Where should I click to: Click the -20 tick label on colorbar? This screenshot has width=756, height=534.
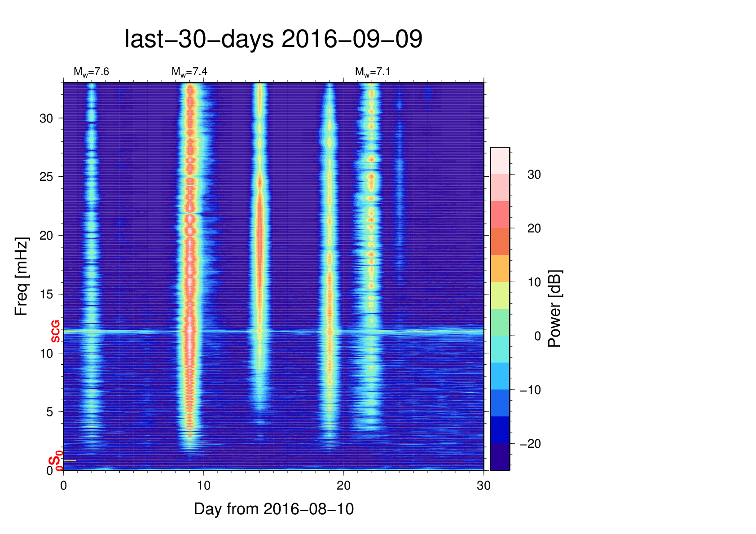531,444
